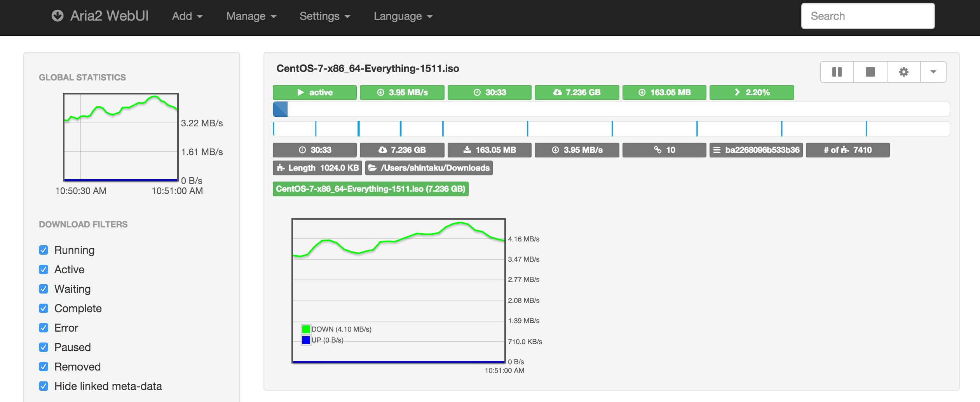Viewport: 980px width, 402px height.
Task: Click the green 163.05 MB downloaded badge
Action: pos(664,93)
